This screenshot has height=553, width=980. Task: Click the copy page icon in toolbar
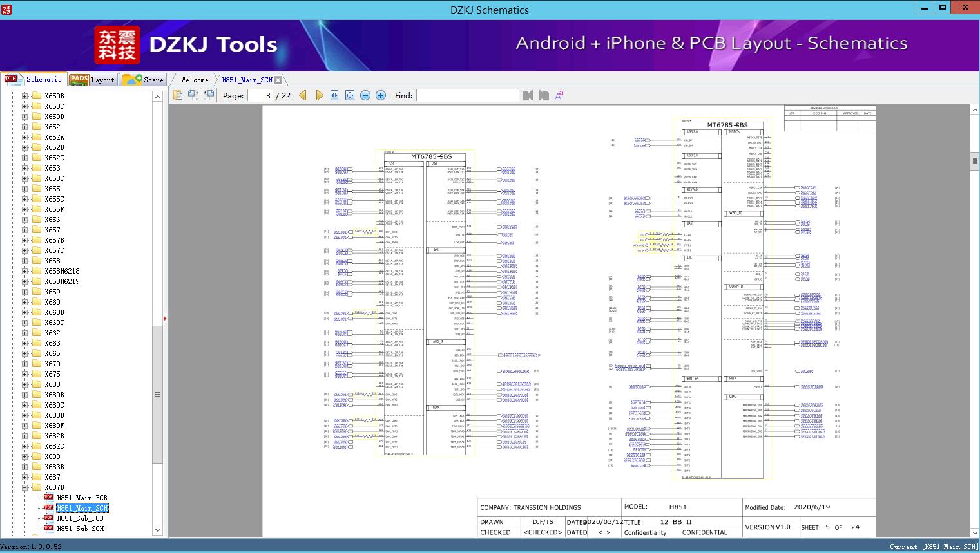click(x=178, y=95)
